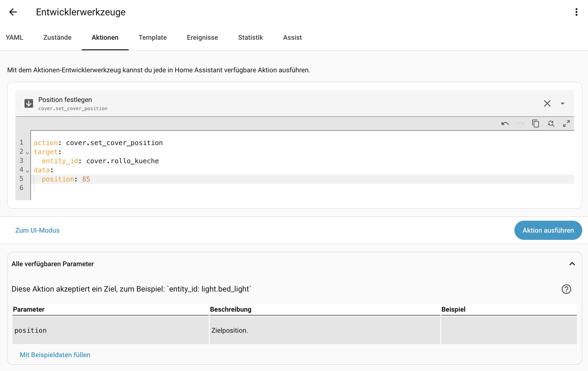The image size is (588, 371).
Task: Clear the selected action with X
Action: point(547,103)
